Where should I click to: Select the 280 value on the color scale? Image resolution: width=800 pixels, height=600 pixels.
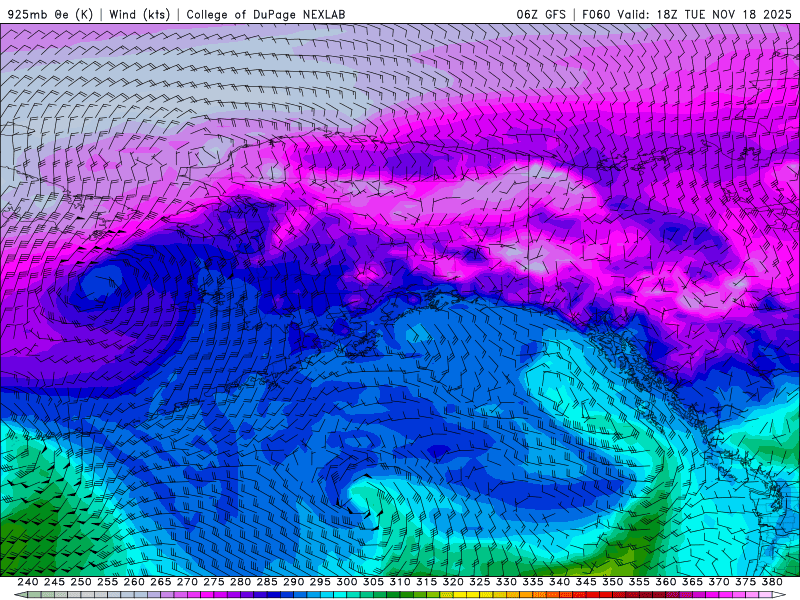coord(240,582)
